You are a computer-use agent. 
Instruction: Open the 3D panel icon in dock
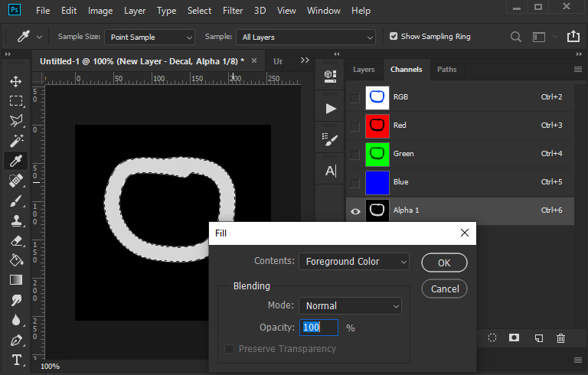(330, 76)
